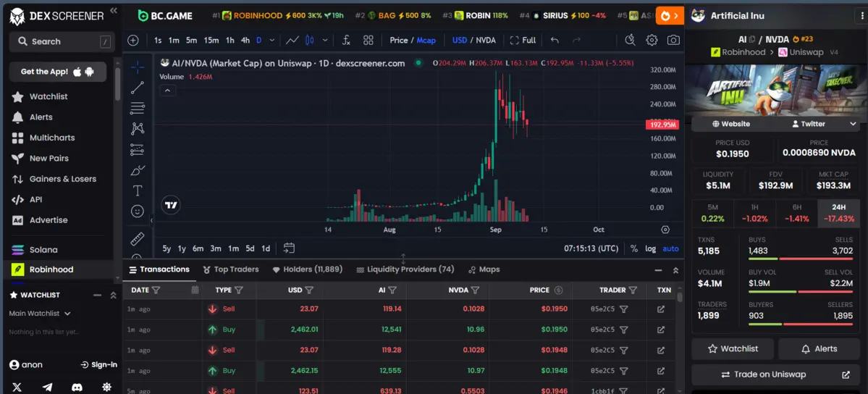Select candlestick chart style

coord(309,40)
